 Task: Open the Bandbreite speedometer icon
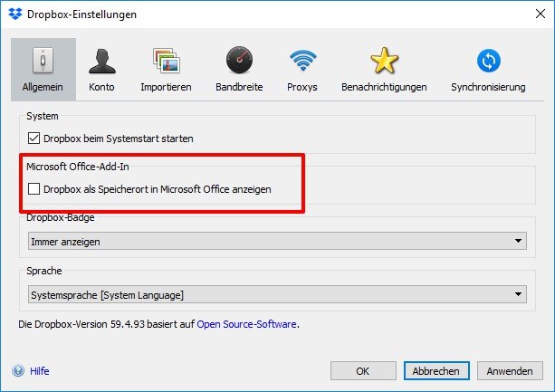(239, 61)
